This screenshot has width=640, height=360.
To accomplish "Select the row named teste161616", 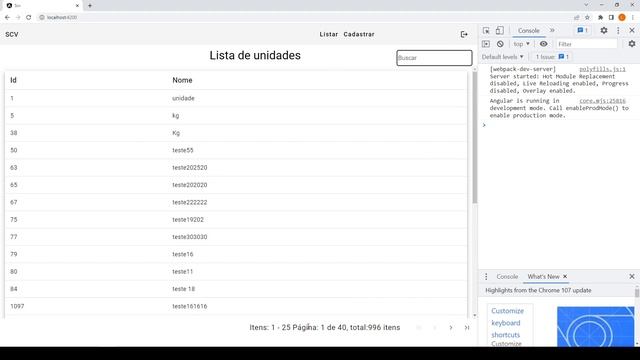I will 236,306.
